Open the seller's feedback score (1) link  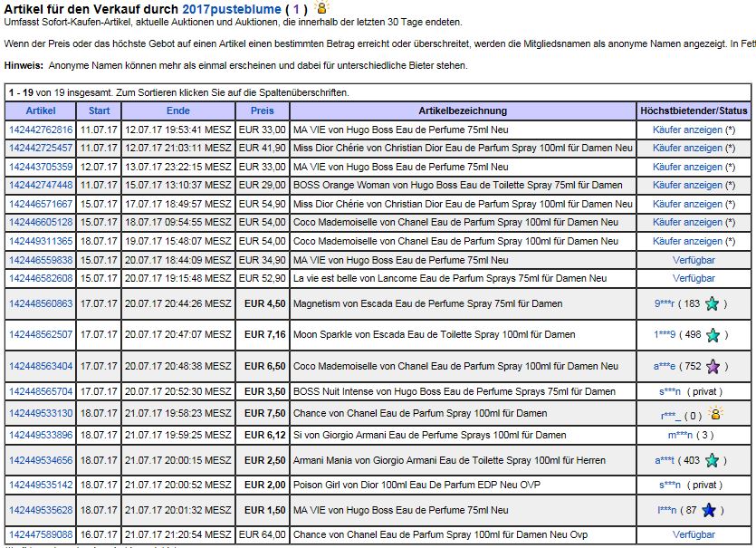(296, 9)
